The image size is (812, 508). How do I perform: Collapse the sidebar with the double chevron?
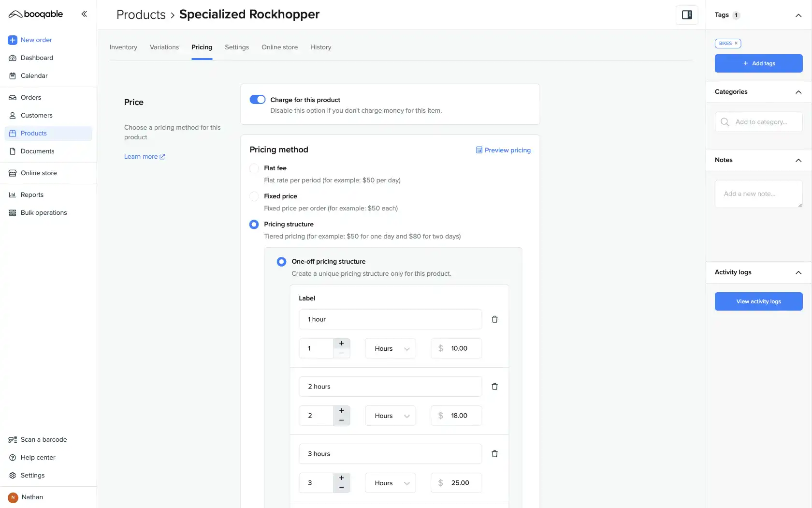click(x=84, y=14)
